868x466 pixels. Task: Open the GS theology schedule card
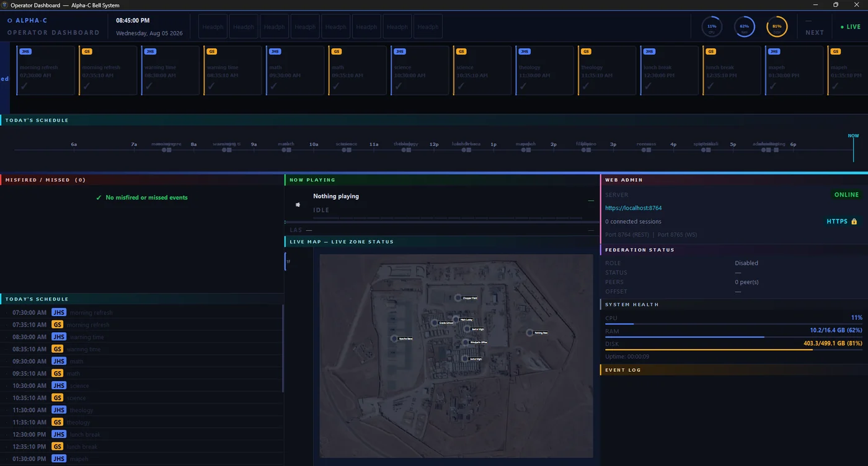point(606,70)
